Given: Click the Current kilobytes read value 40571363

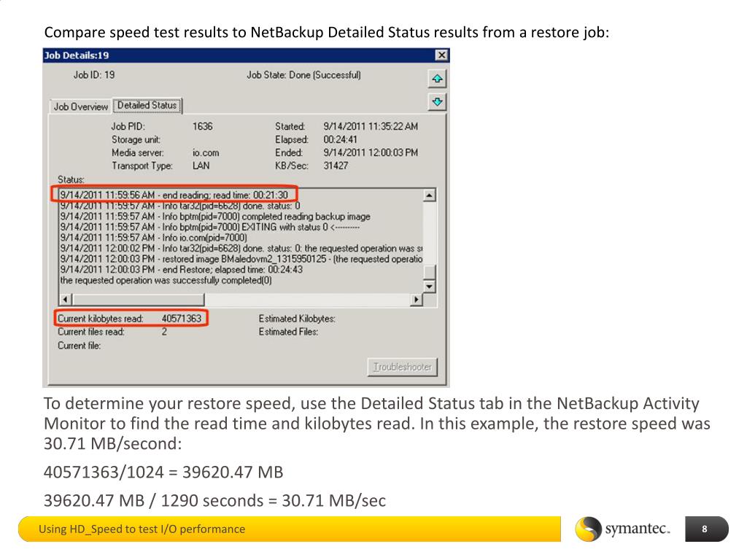Looking at the screenshot, I should (182, 318).
